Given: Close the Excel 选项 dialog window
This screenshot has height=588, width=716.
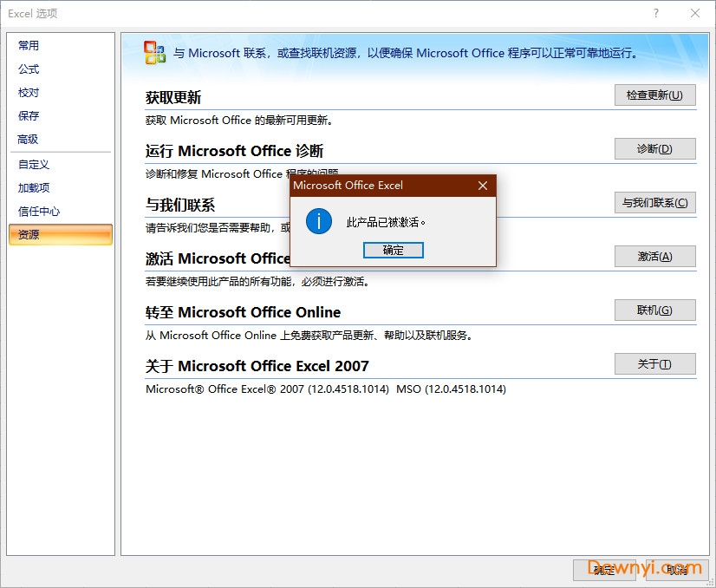Looking at the screenshot, I should (695, 13).
